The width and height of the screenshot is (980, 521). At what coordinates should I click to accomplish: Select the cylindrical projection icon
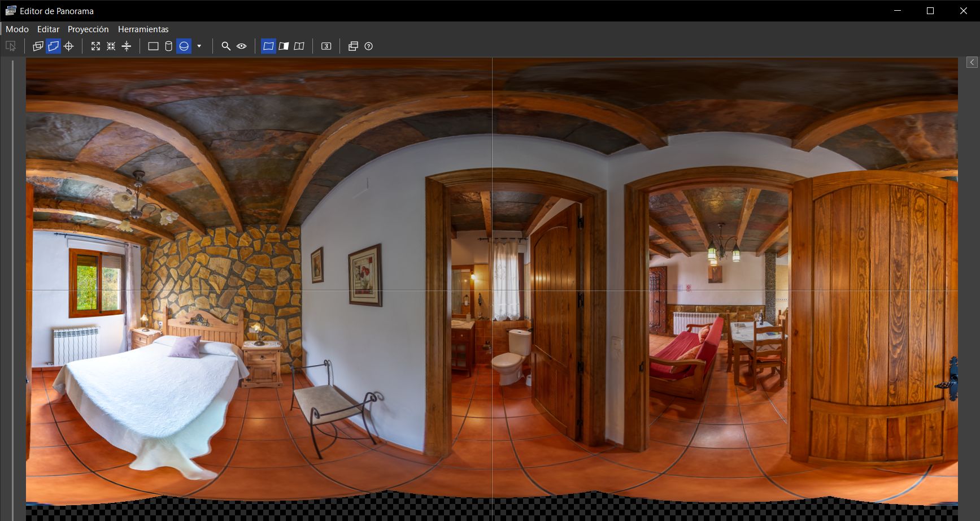coord(168,46)
